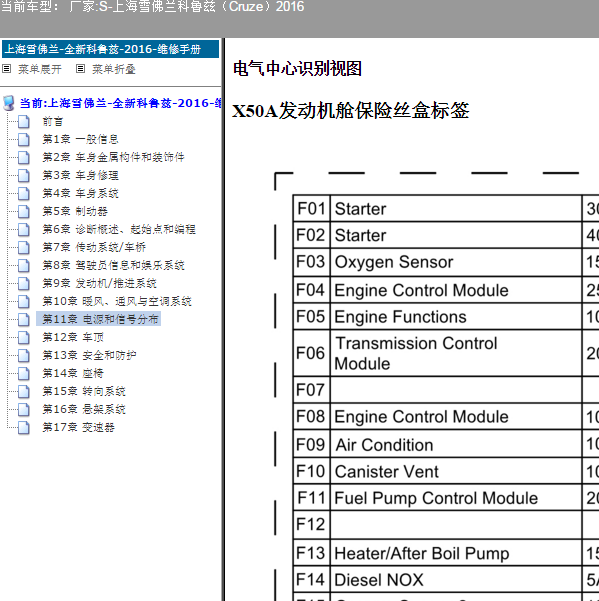Open 第1章 一般信息
Screen dimensions: 599x601
[80, 140]
